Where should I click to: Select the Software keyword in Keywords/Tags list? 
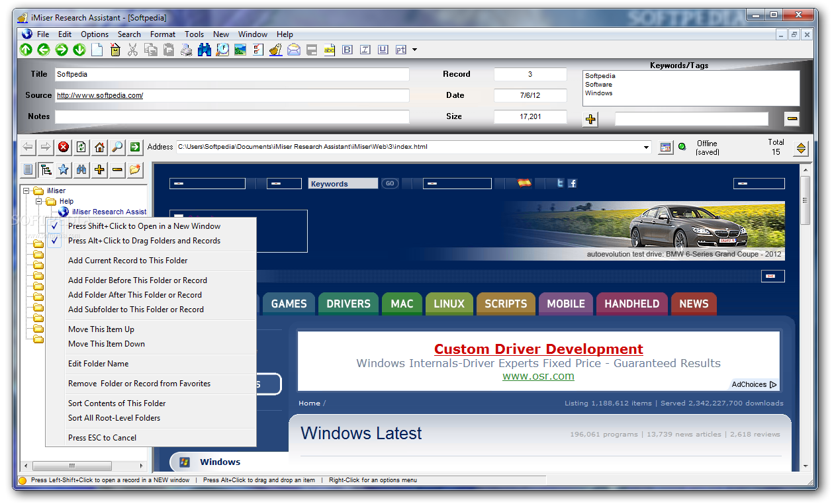tap(598, 85)
